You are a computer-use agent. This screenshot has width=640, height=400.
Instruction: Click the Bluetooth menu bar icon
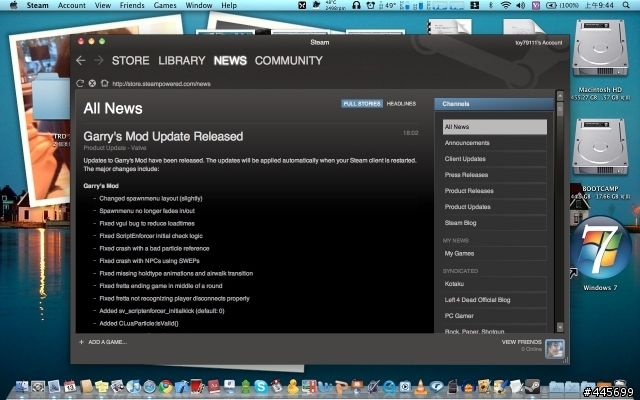click(491, 5)
